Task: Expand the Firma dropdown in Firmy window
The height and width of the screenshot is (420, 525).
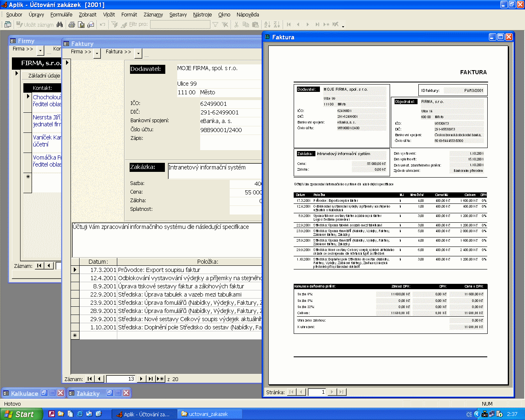Action: (40, 50)
